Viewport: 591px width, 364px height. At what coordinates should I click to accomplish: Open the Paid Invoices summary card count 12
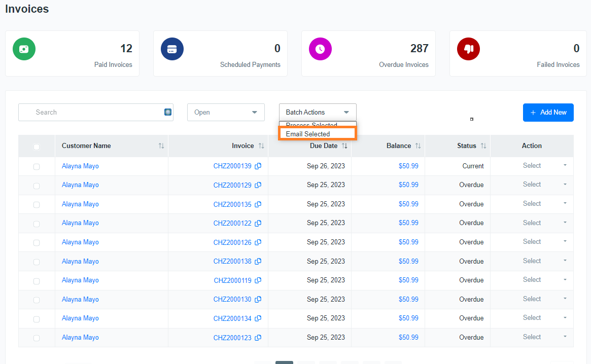tap(126, 49)
